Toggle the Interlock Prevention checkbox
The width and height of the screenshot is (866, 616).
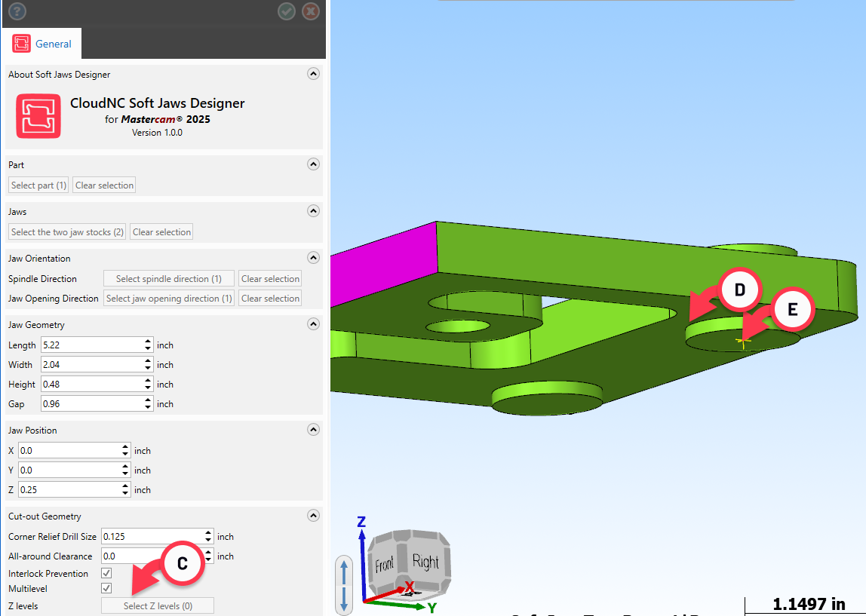click(106, 573)
